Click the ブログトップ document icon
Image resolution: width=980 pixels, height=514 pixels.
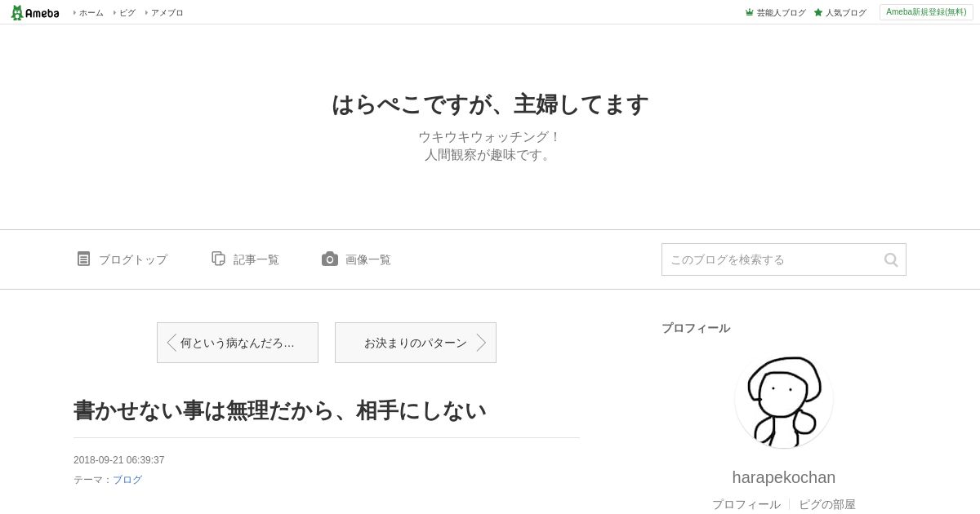click(x=83, y=259)
